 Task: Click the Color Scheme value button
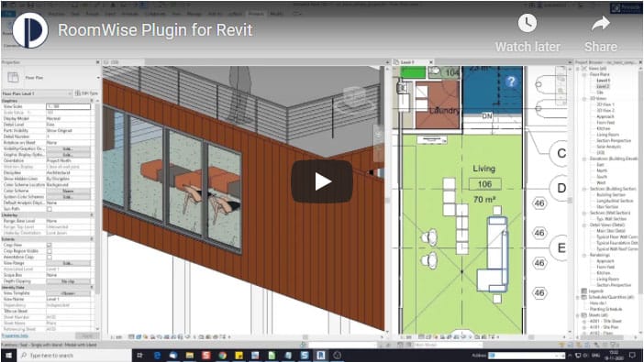(x=68, y=191)
